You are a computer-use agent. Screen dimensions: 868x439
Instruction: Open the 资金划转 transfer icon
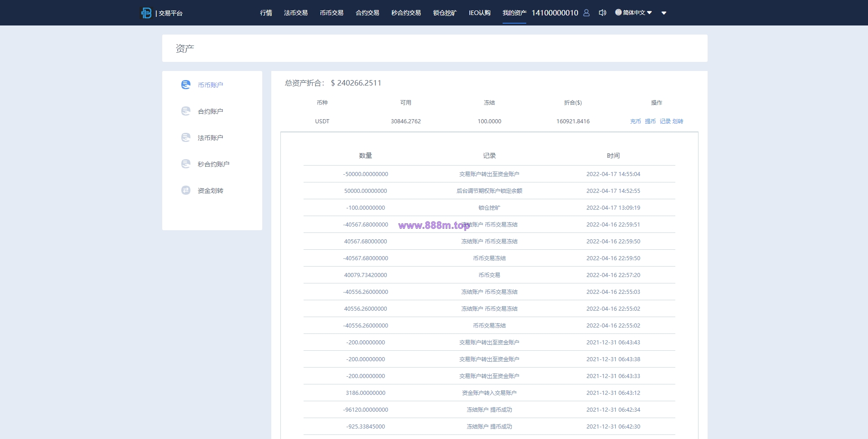(186, 190)
